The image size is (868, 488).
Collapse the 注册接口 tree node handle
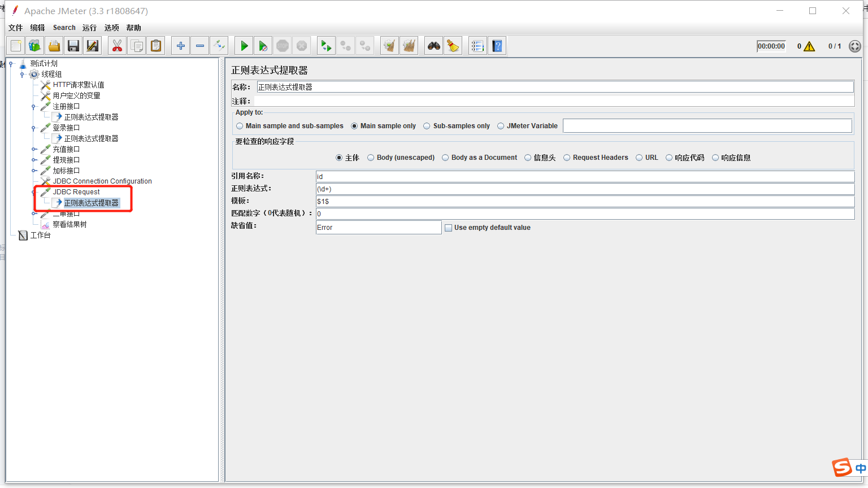pyautogui.click(x=33, y=107)
